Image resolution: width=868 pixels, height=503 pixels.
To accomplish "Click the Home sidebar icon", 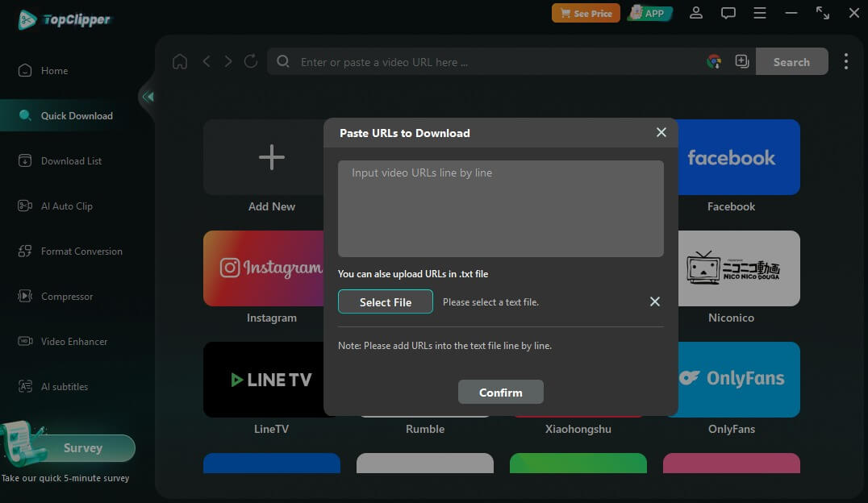I will pos(25,70).
